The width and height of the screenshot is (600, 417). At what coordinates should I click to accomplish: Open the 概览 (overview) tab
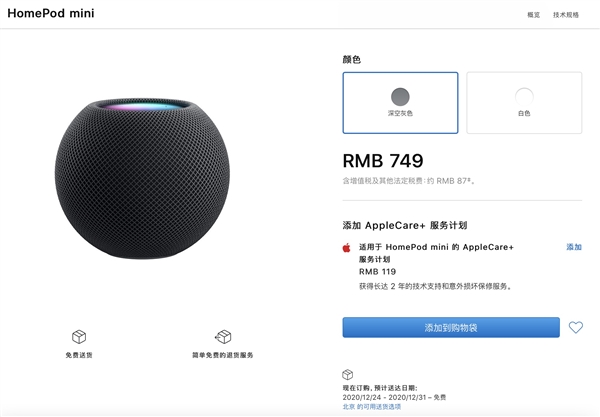(x=533, y=15)
